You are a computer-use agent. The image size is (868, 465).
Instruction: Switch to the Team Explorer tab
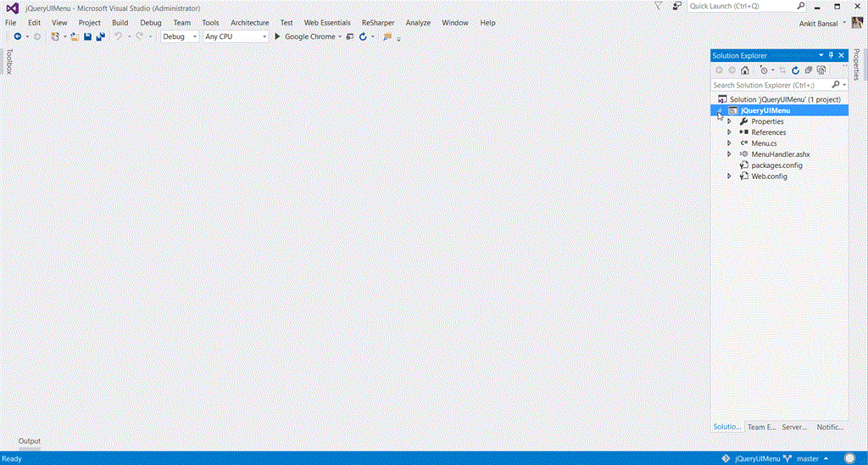pyautogui.click(x=761, y=428)
